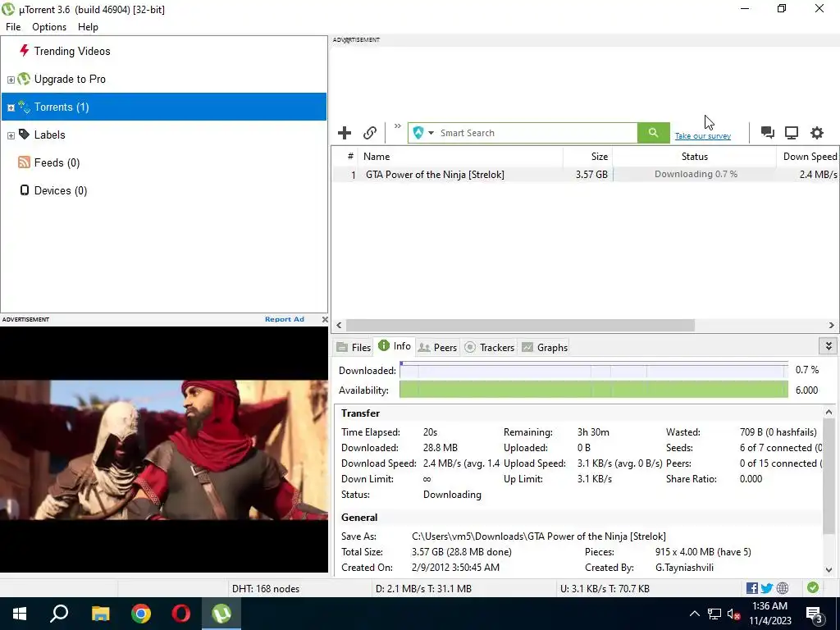Click in the Smart Search field
Screen dimensions: 840x630
tap(537, 133)
